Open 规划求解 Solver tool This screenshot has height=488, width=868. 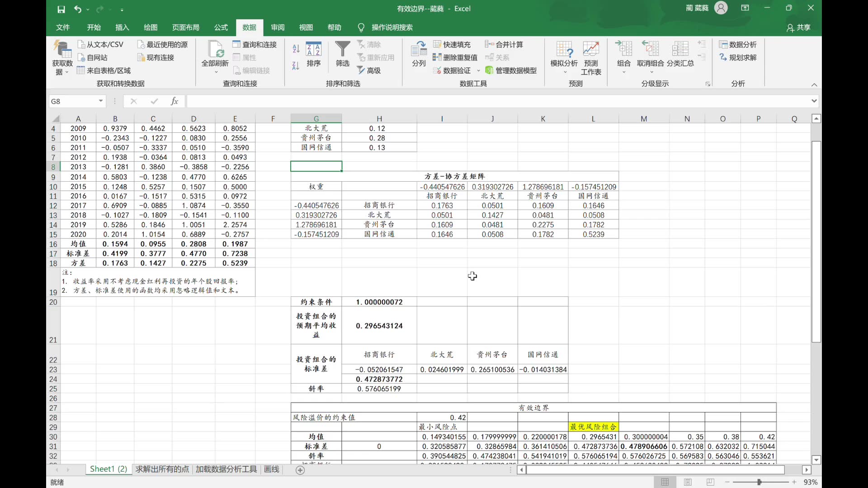click(x=738, y=57)
